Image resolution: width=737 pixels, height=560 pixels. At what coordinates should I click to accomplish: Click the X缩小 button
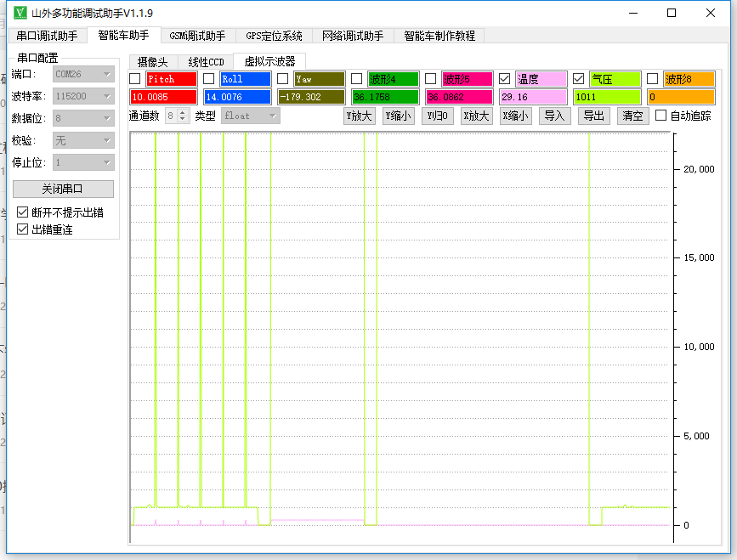(516, 116)
